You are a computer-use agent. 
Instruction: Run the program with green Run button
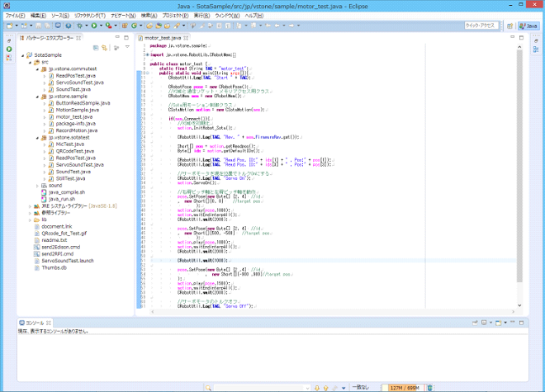(x=96, y=26)
